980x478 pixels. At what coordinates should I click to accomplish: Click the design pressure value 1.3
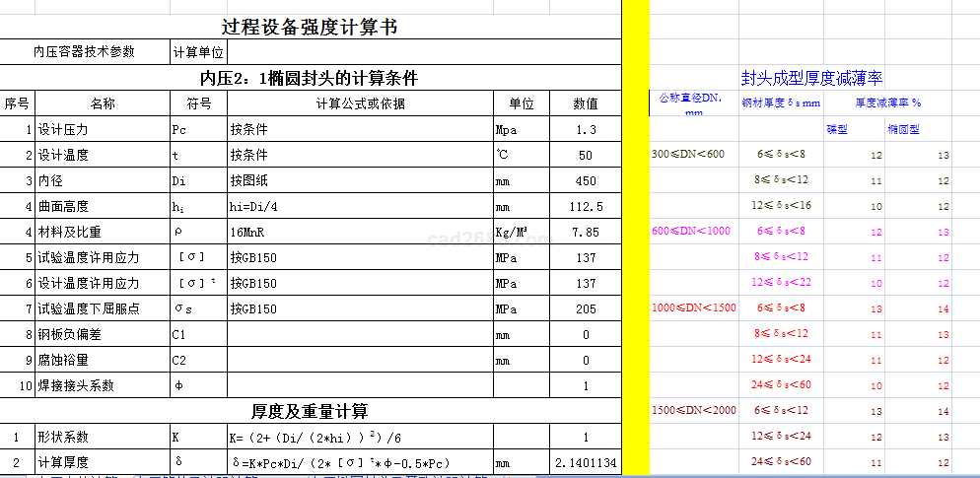pyautogui.click(x=585, y=129)
